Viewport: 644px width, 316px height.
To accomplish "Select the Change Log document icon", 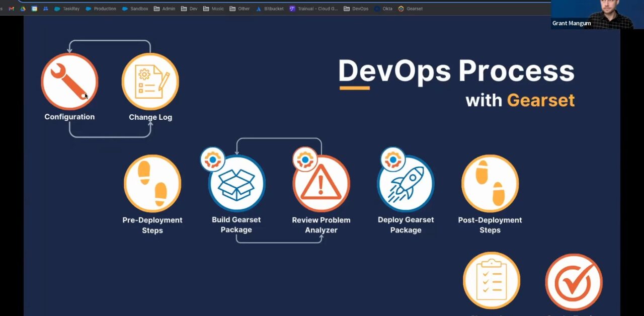I will (x=150, y=81).
